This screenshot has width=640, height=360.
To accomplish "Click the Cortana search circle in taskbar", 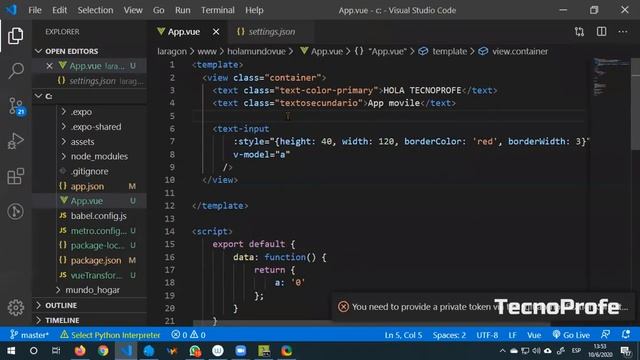I will coord(33,351).
